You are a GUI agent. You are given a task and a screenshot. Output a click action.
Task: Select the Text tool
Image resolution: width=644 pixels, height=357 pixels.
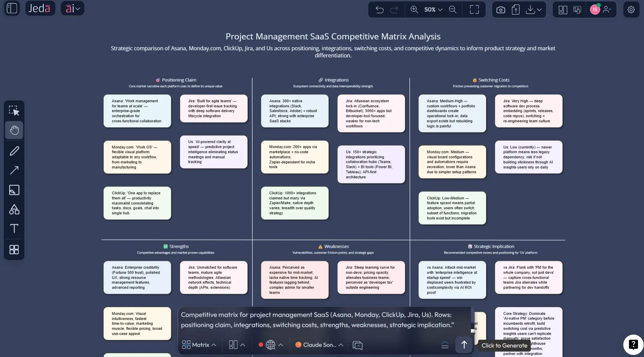(x=14, y=228)
